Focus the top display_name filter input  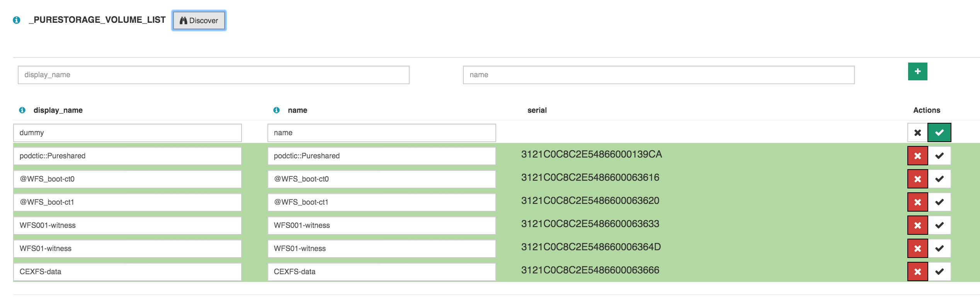click(x=214, y=75)
